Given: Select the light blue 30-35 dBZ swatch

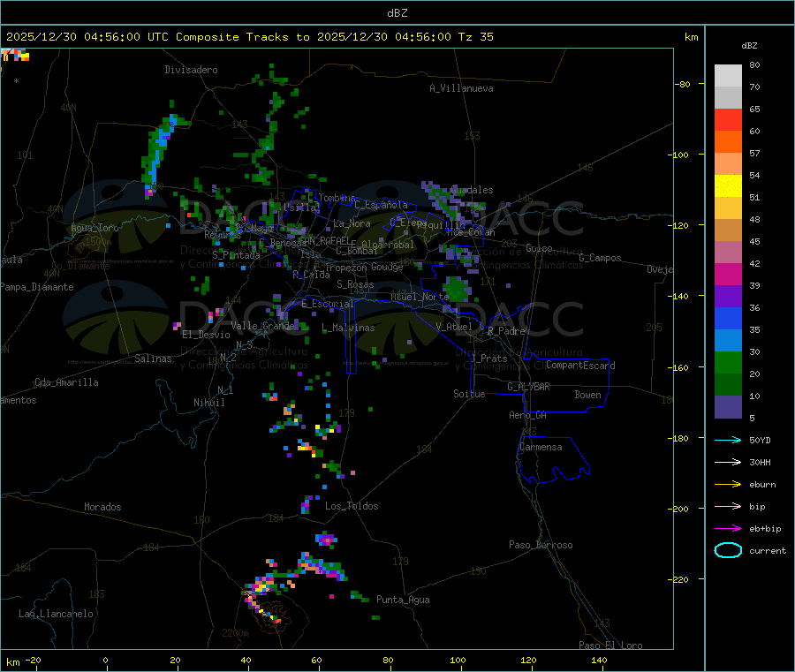Looking at the screenshot, I should point(728,341).
